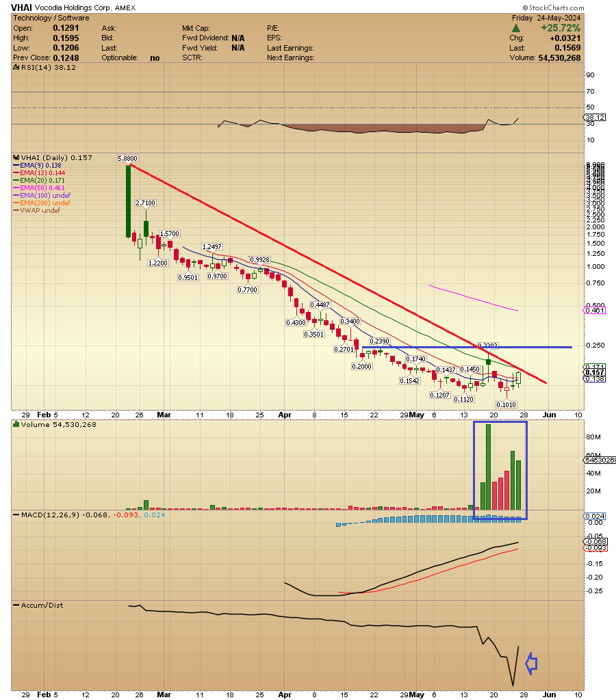Image resolution: width=616 pixels, height=700 pixels.
Task: Click the small icon beside RSI(14) label
Action: [16, 68]
